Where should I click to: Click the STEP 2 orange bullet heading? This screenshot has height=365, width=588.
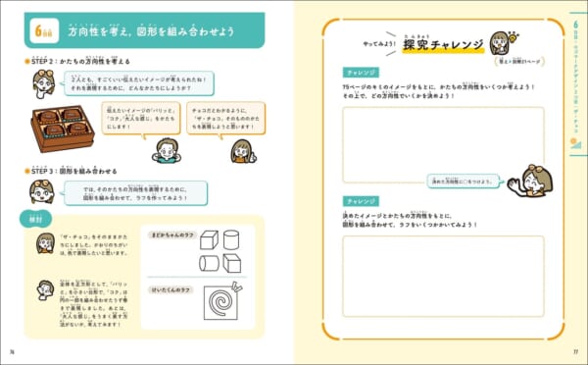click(77, 61)
